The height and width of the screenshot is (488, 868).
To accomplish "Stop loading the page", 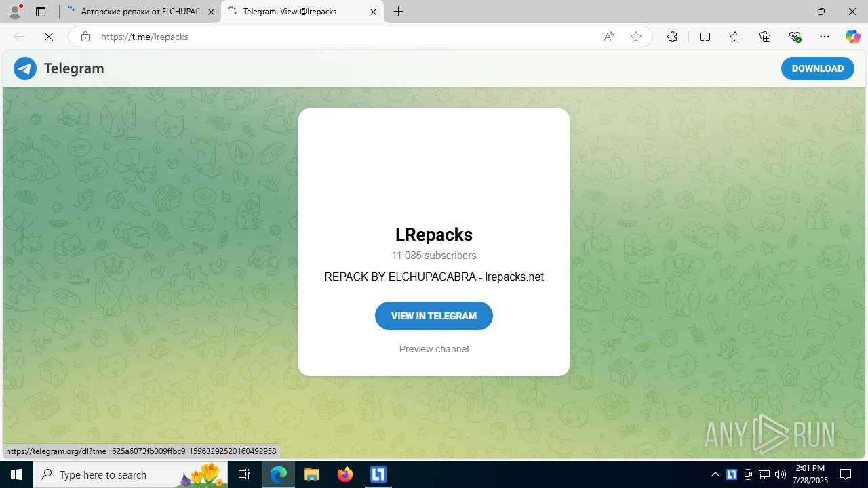I will (49, 37).
